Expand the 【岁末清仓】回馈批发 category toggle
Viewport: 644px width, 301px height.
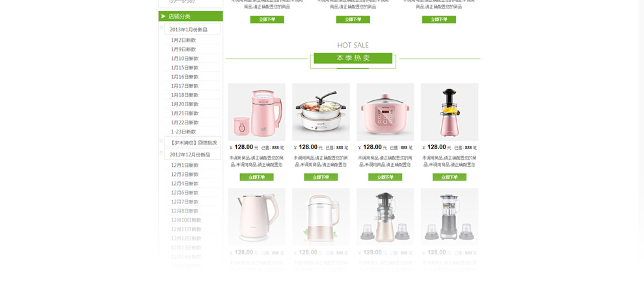click(x=161, y=141)
